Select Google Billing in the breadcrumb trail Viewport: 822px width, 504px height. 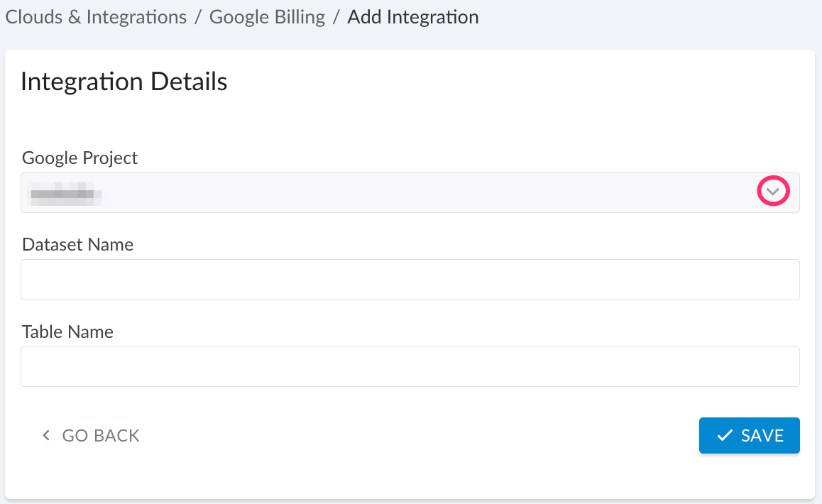[267, 16]
